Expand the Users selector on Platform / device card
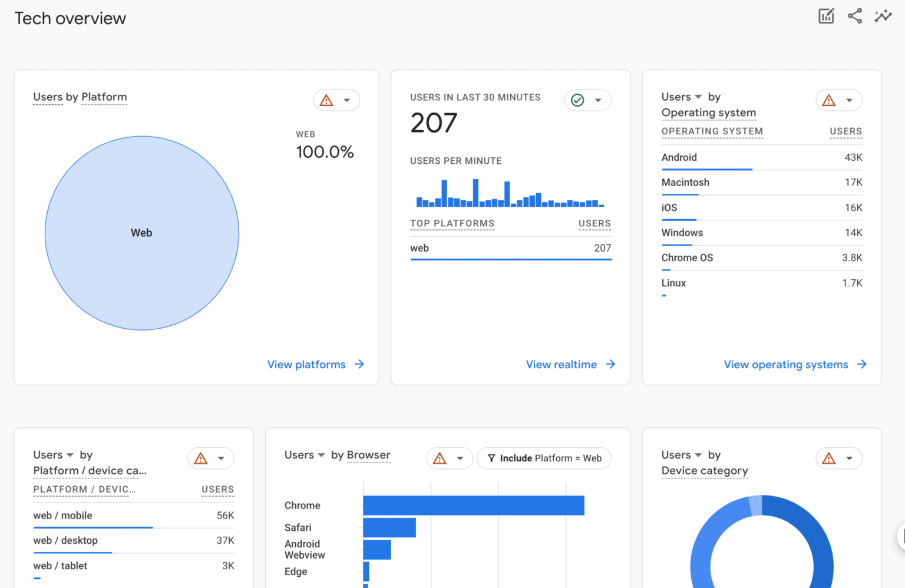905x588 pixels. coord(70,455)
